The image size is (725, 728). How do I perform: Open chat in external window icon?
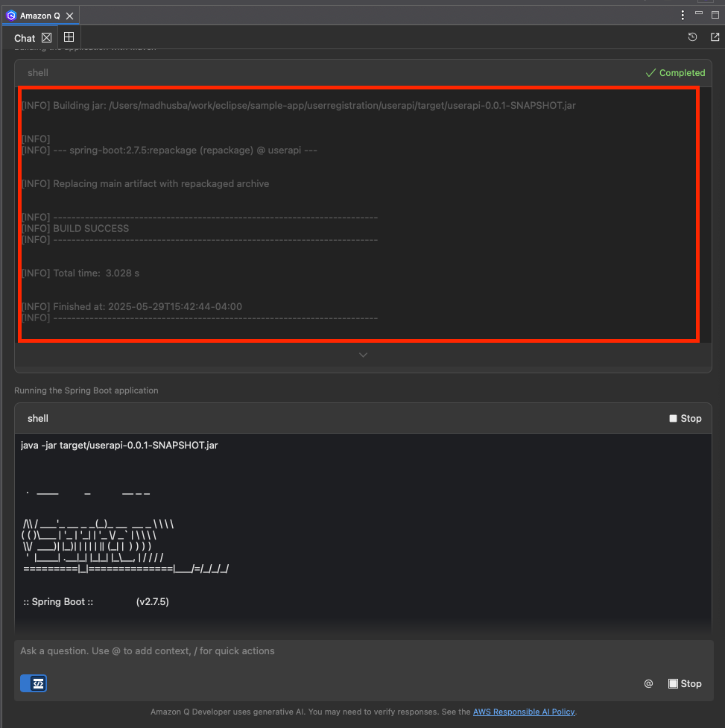(715, 37)
